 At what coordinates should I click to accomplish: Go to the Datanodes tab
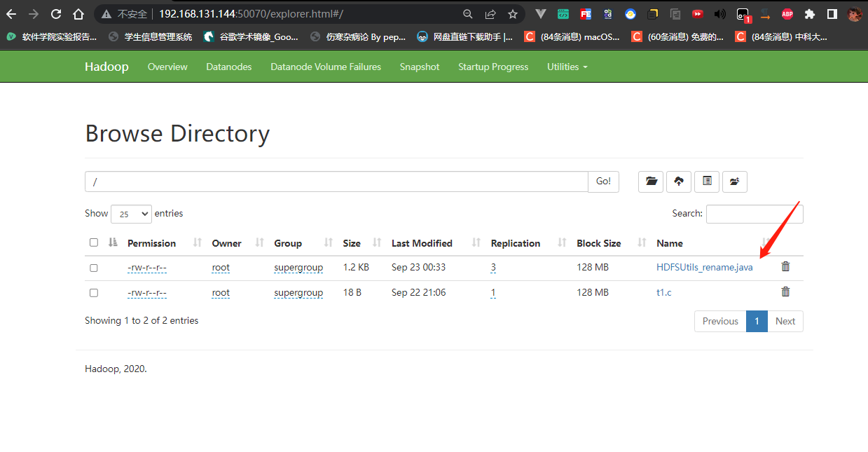click(228, 67)
